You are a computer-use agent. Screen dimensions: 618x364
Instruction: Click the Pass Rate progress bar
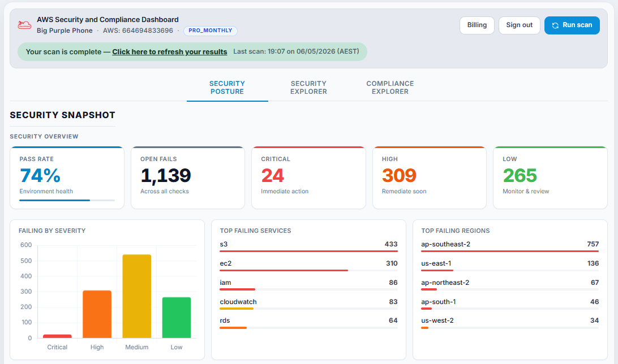coord(67,200)
